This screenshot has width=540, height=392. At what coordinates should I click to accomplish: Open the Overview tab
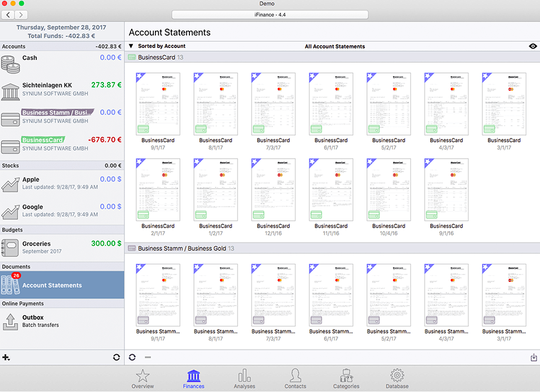pos(142,379)
